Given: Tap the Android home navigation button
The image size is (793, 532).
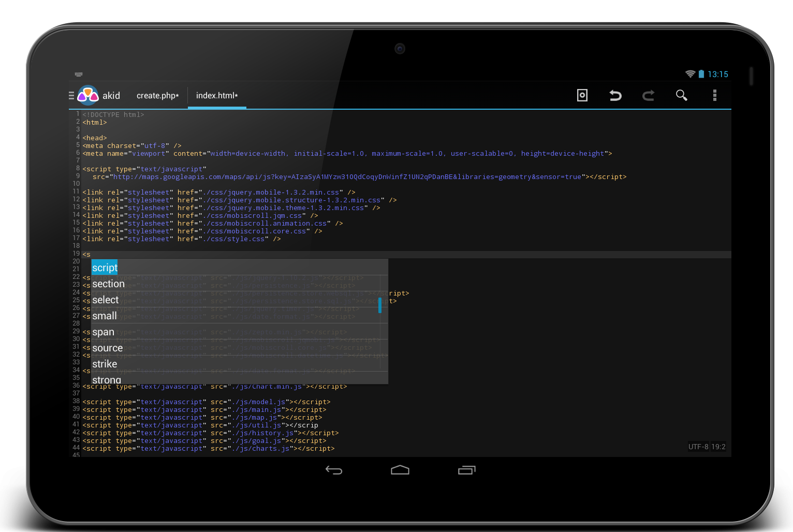Looking at the screenshot, I should (x=400, y=470).
